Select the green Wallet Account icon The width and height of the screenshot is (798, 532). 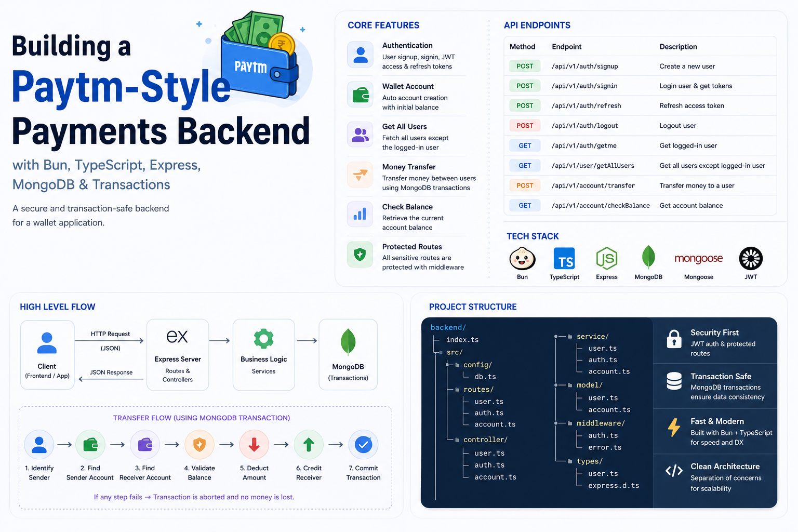(360, 95)
